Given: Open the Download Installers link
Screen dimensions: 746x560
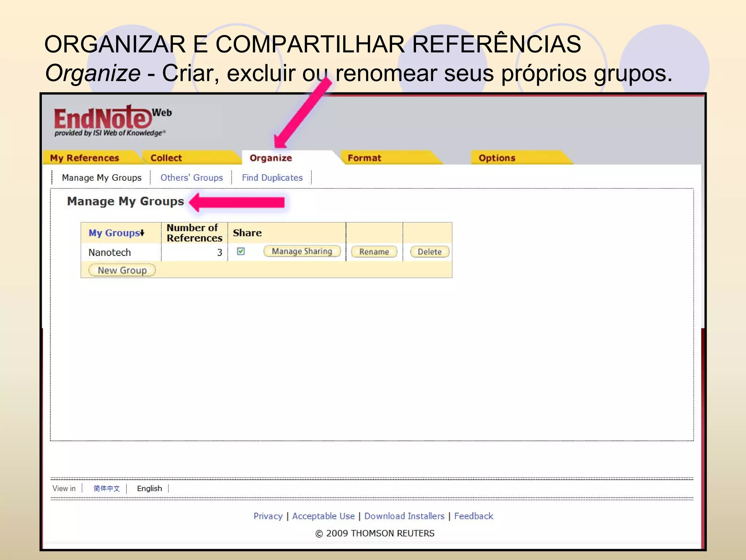Looking at the screenshot, I should coord(404,516).
